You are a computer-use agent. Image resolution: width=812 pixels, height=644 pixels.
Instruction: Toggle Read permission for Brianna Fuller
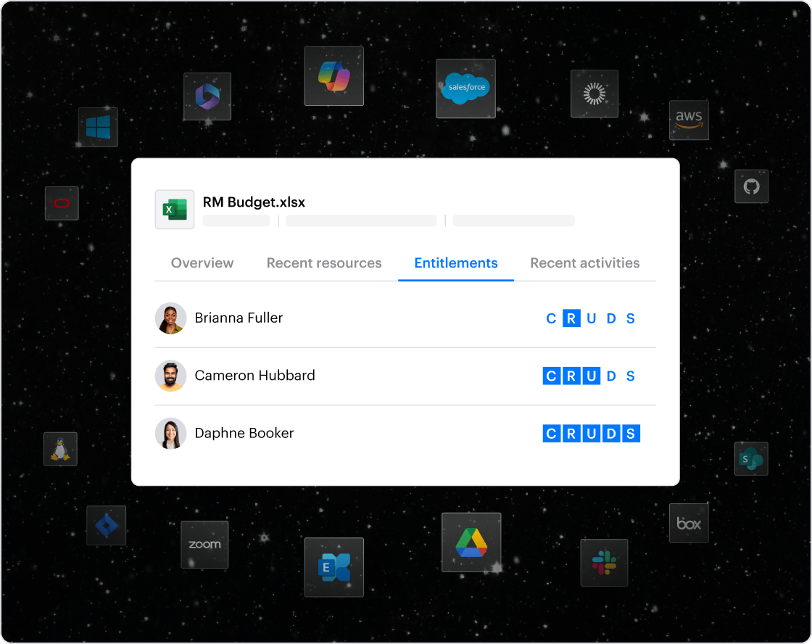point(571,318)
